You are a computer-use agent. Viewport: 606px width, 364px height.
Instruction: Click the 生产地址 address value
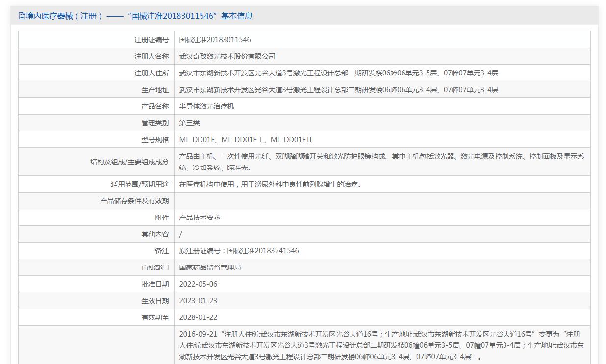[338, 90]
